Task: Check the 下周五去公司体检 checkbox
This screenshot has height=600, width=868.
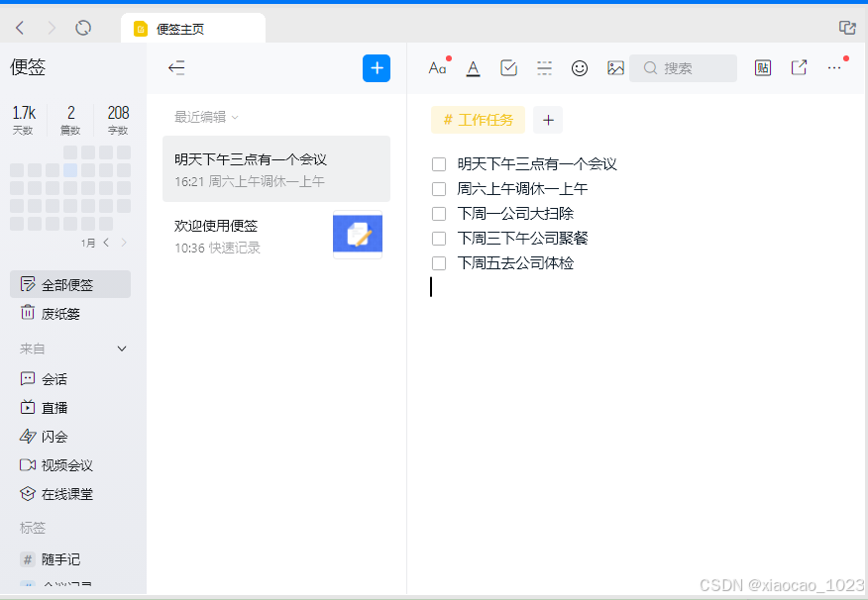Action: (x=439, y=263)
